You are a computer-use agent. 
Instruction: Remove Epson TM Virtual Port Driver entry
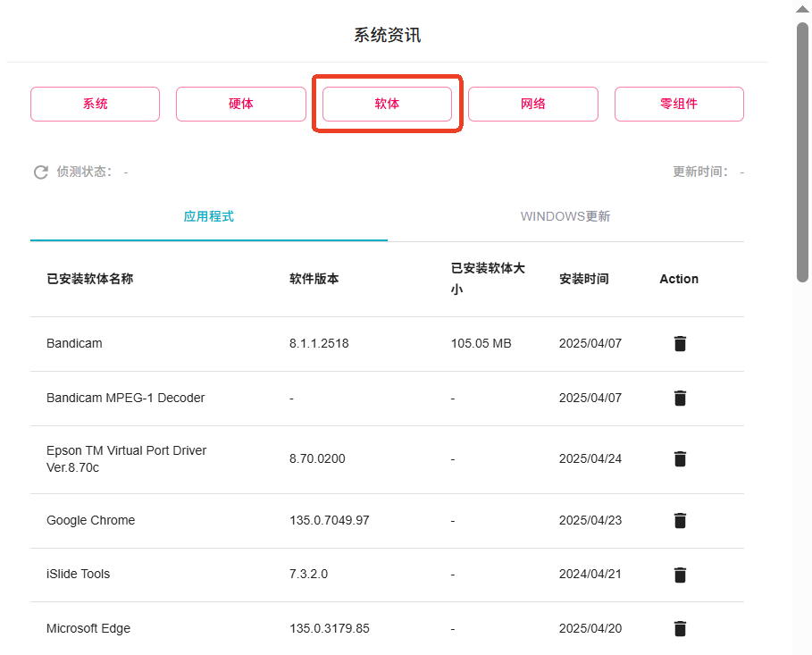(680, 459)
